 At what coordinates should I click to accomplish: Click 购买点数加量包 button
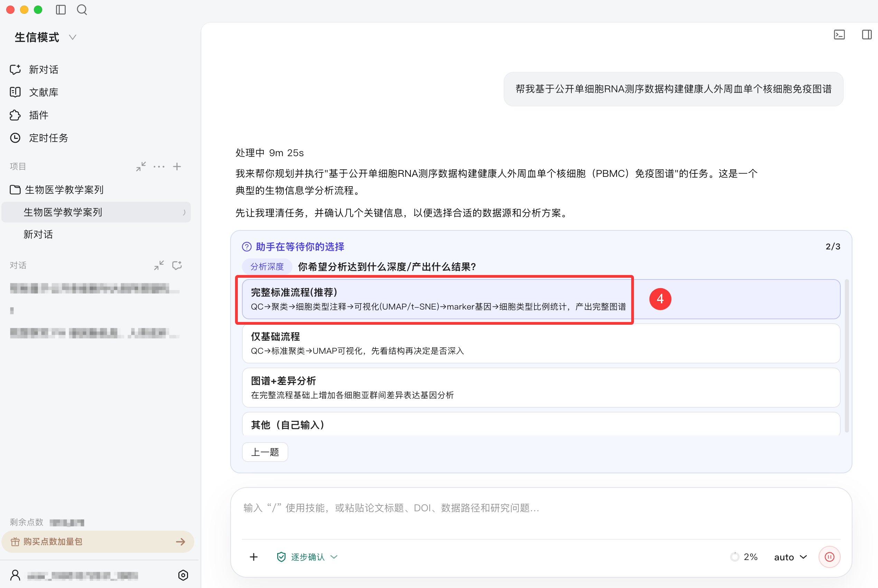(97, 541)
